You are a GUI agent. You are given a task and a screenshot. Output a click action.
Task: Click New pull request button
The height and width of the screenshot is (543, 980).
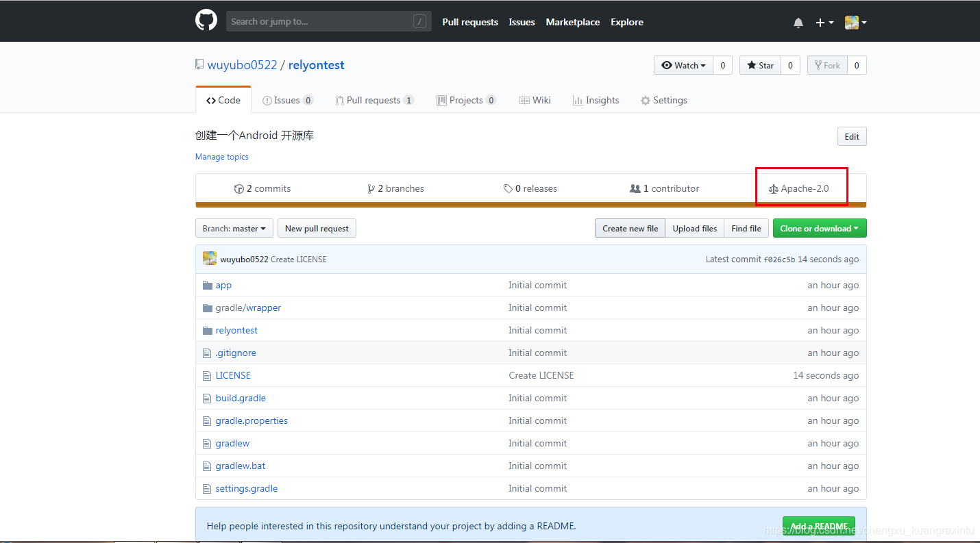coord(317,228)
